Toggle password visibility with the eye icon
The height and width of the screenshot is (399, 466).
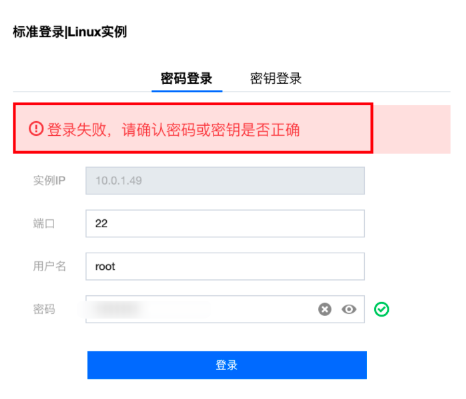(349, 309)
